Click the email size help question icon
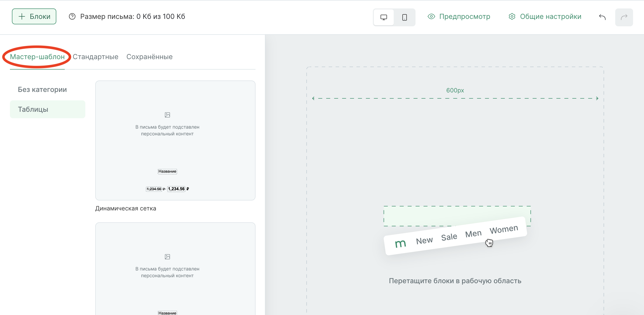644x315 pixels. pos(72,17)
